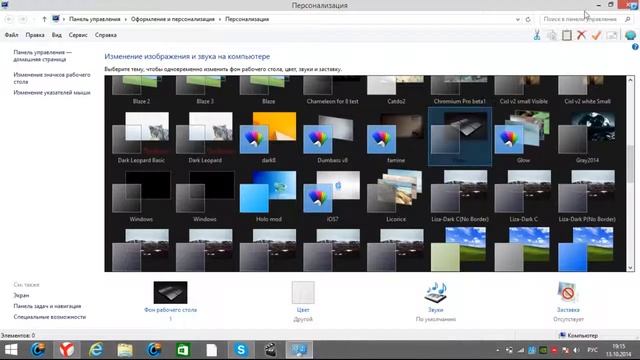
Task: Open the Сервис menu
Action: coord(78,35)
